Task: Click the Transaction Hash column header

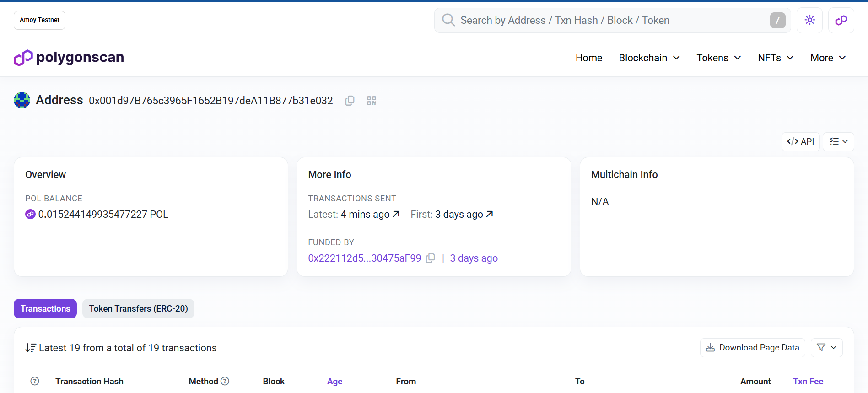Action: click(89, 381)
